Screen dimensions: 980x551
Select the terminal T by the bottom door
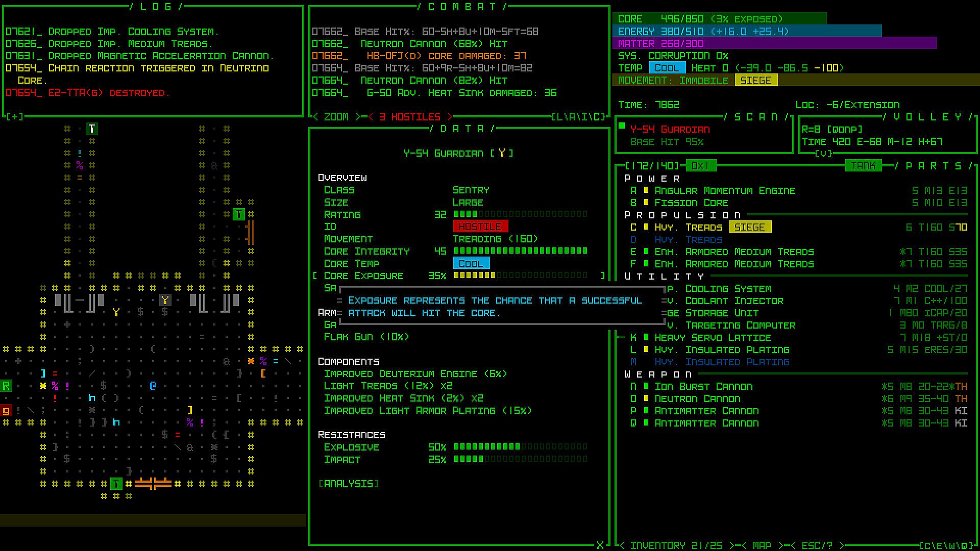pos(116,484)
